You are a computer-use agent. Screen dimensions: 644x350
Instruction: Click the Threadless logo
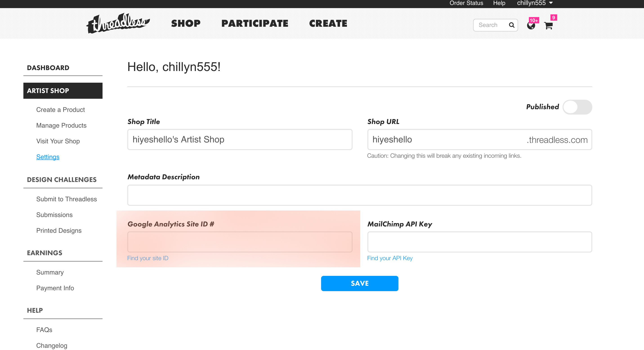pyautogui.click(x=118, y=23)
